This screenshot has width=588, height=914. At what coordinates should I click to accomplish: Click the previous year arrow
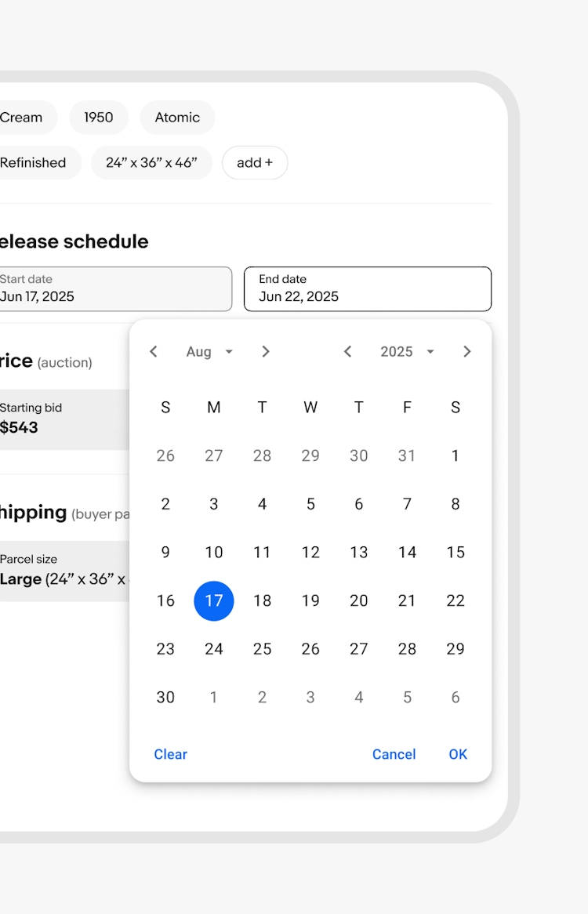[347, 351]
